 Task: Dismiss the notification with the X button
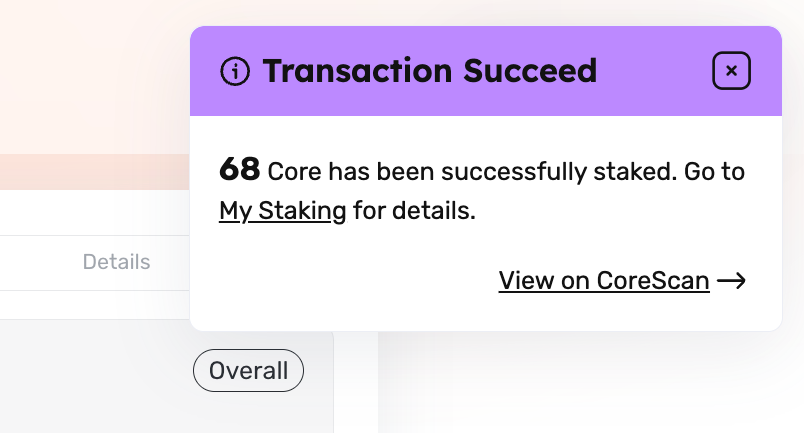click(731, 71)
